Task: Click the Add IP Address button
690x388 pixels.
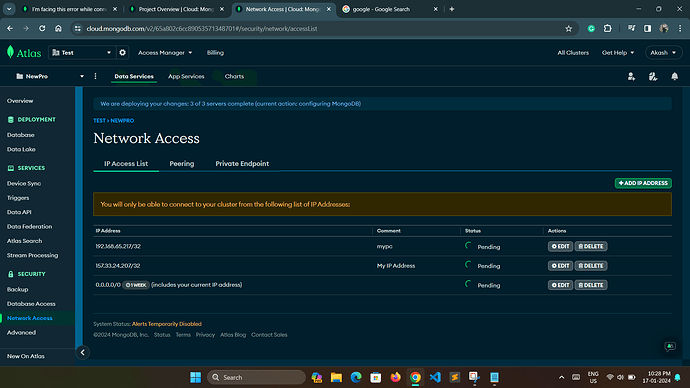Action: 643,183
